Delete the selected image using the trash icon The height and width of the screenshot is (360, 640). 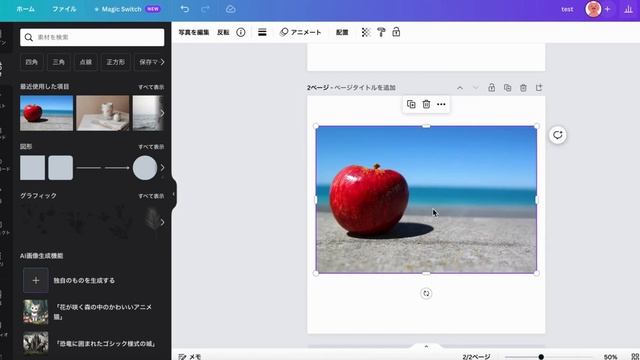point(426,104)
